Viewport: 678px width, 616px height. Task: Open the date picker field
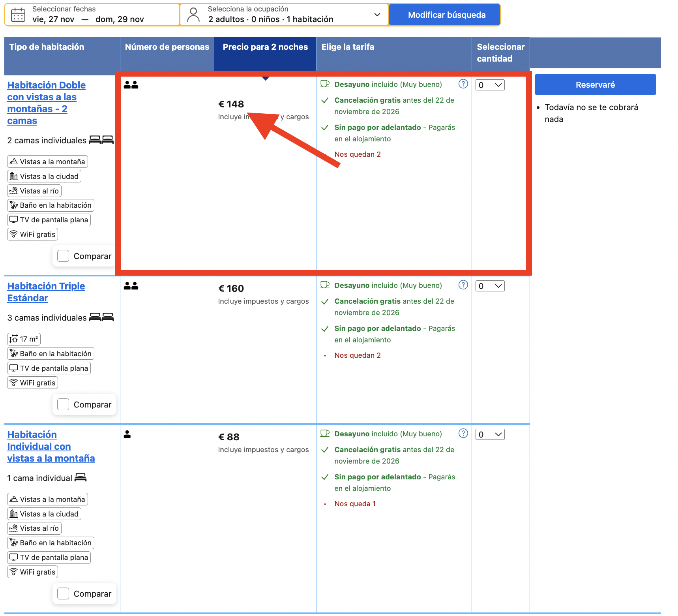pyautogui.click(x=92, y=15)
